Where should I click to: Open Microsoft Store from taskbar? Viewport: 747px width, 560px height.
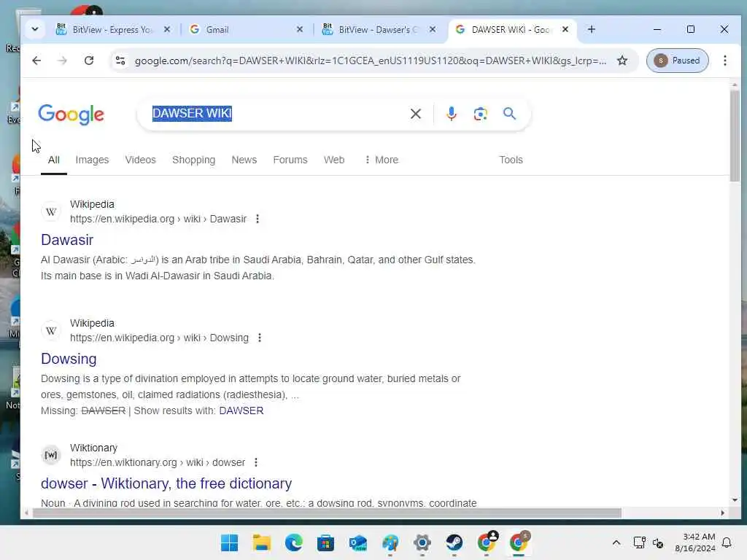pyautogui.click(x=326, y=542)
